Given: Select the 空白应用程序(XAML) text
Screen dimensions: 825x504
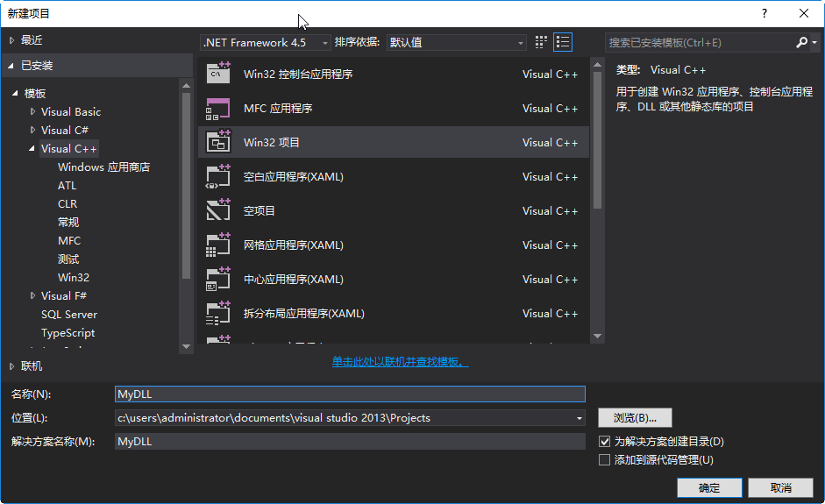Looking at the screenshot, I should pyautogui.click(x=293, y=177).
